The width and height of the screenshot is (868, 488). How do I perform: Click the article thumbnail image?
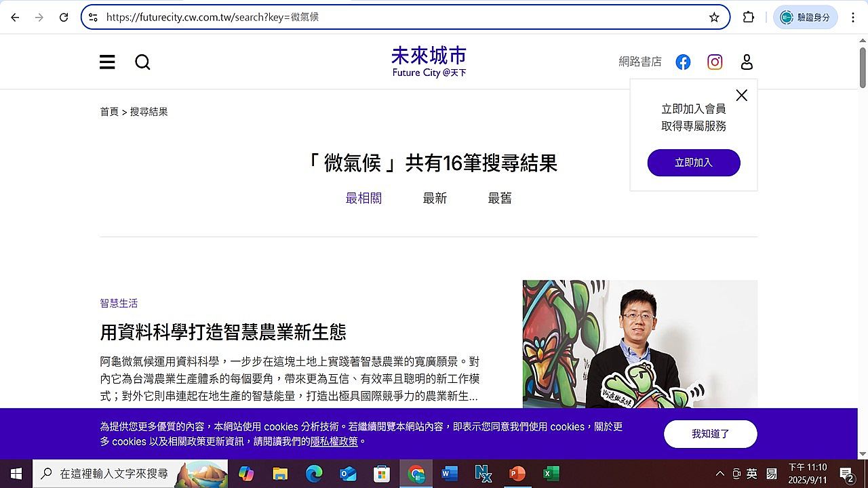pyautogui.click(x=639, y=344)
